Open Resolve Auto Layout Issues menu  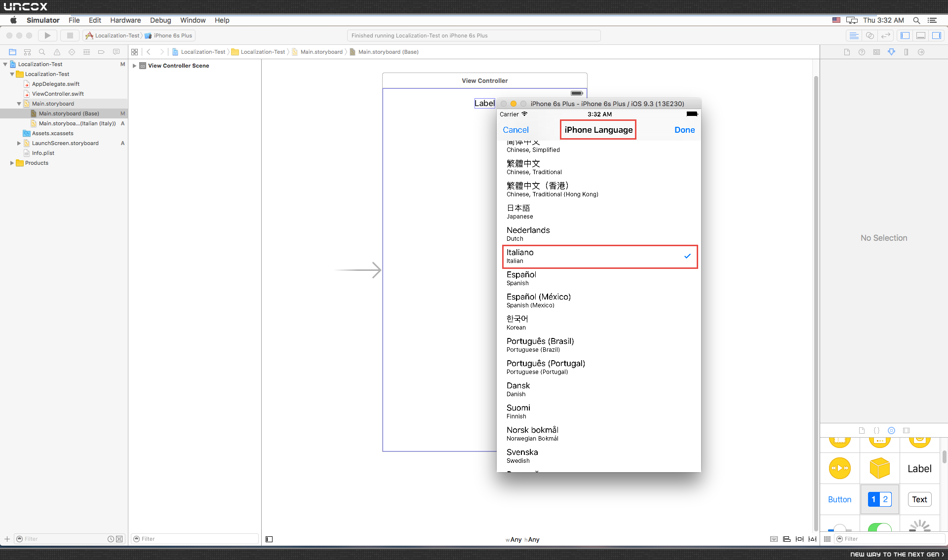(x=812, y=539)
